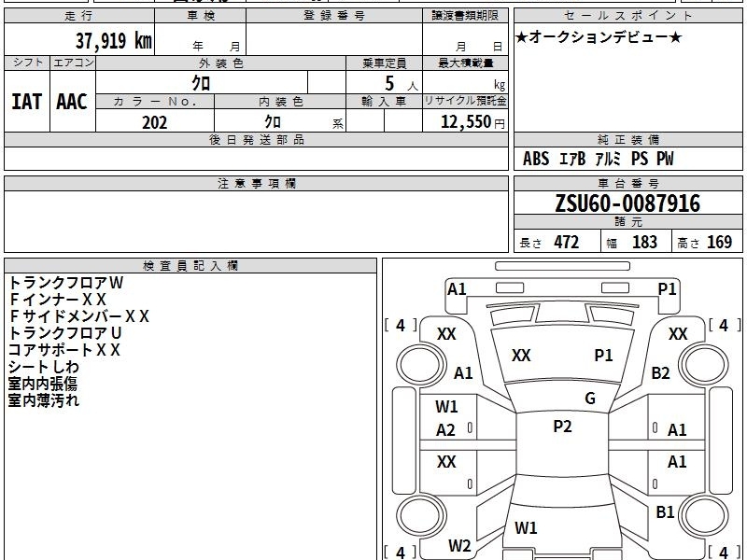Image resolution: width=747 pixels, height=560 pixels.
Task: Click the 注意事項欄 header
Action: (256, 183)
